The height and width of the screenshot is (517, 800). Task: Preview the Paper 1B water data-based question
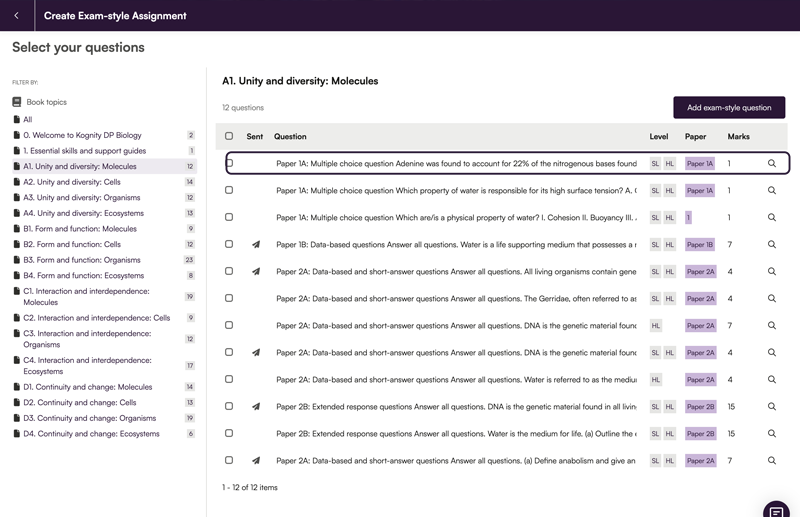pos(771,244)
